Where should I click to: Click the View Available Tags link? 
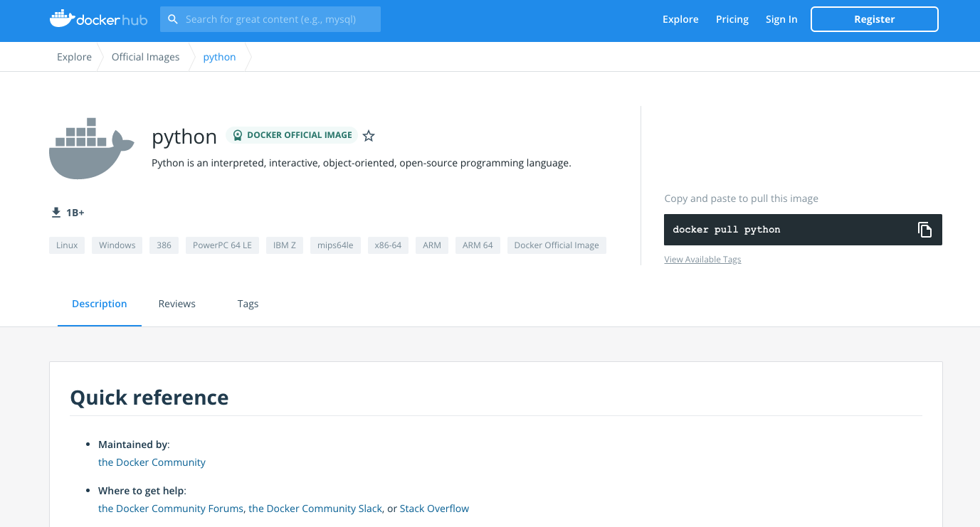click(702, 259)
